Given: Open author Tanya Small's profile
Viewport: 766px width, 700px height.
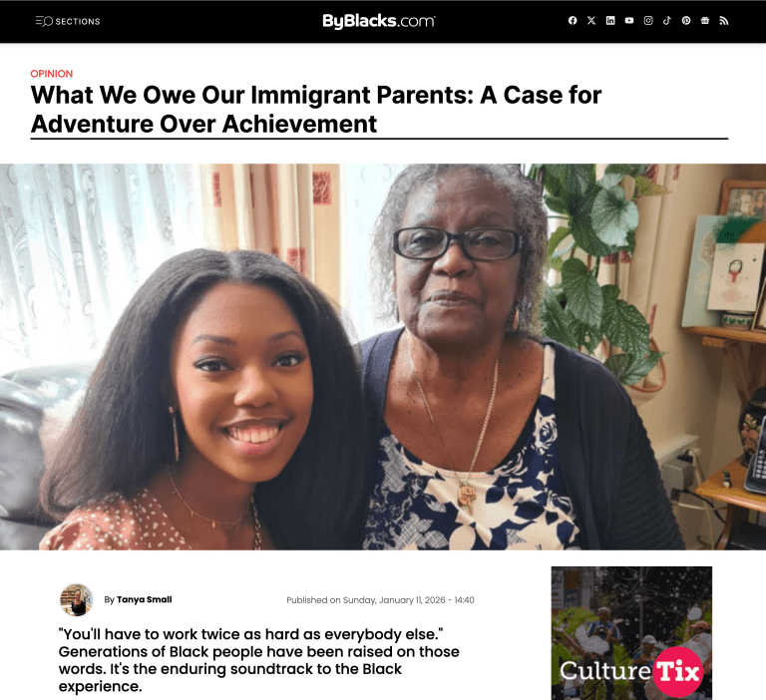Looking at the screenshot, I should (x=144, y=599).
